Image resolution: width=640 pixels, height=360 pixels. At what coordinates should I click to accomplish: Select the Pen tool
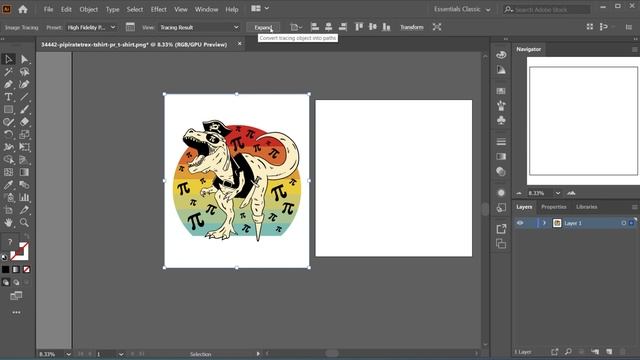coord(8,84)
